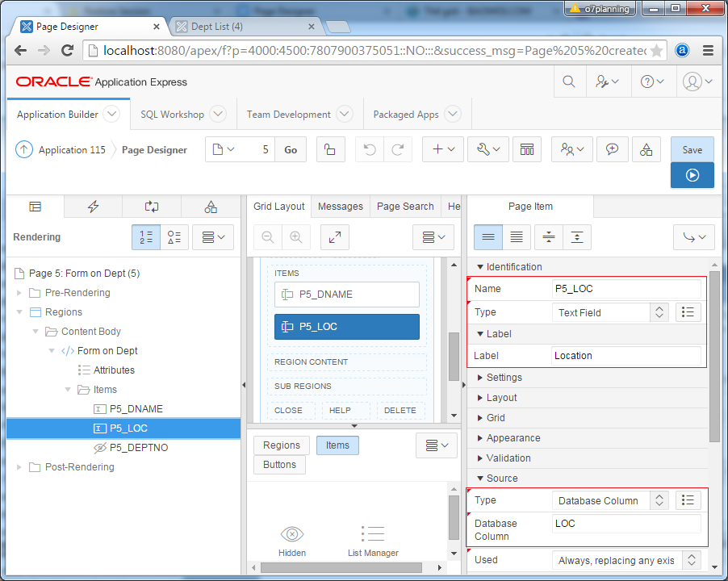The width and height of the screenshot is (728, 581).
Task: Open the item Type Text Field dropdown
Action: coord(610,312)
